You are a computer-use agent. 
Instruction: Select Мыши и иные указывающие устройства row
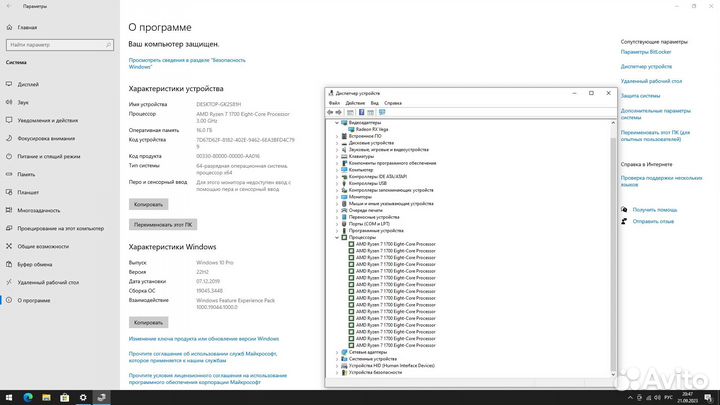tap(391, 204)
